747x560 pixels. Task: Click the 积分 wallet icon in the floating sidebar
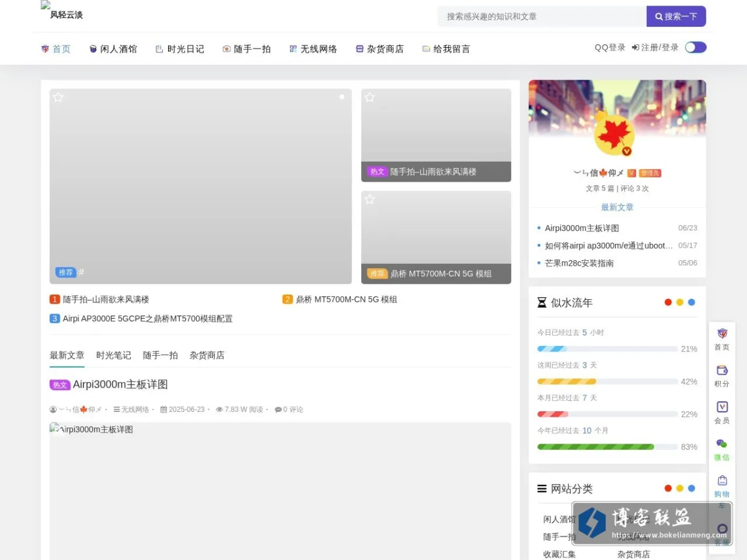click(722, 370)
